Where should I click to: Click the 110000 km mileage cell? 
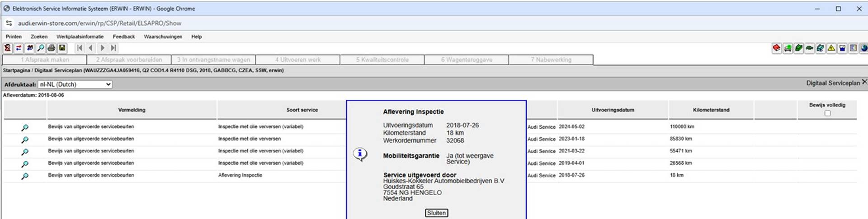point(682,127)
